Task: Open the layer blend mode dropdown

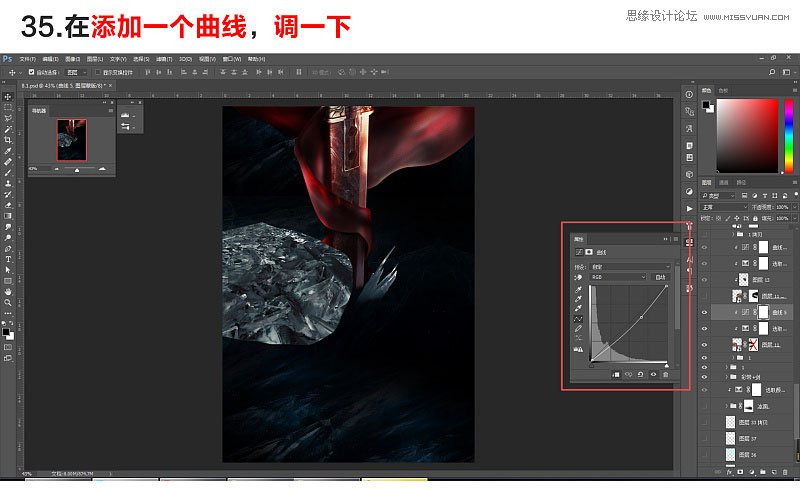Action: point(723,207)
